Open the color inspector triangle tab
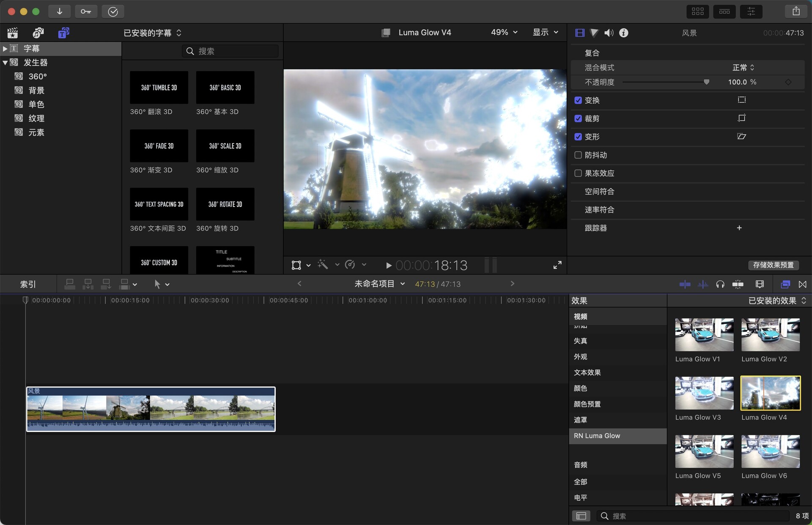This screenshot has width=812, height=525. point(594,33)
